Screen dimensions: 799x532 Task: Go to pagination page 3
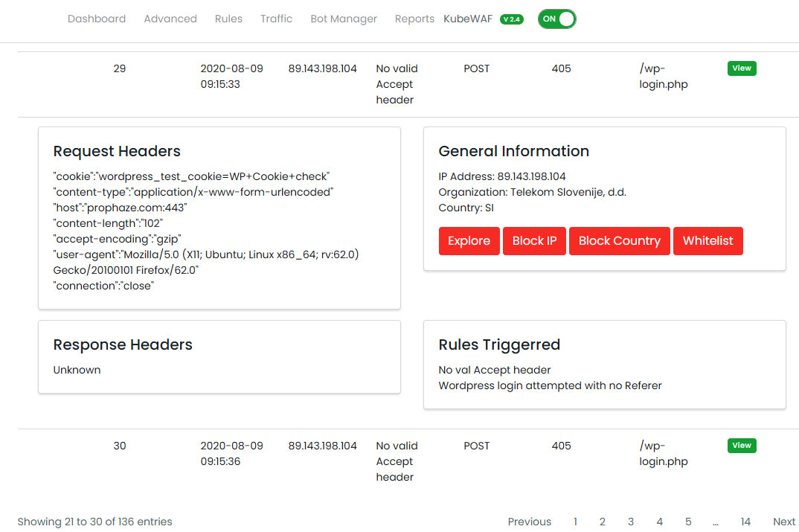point(631,522)
